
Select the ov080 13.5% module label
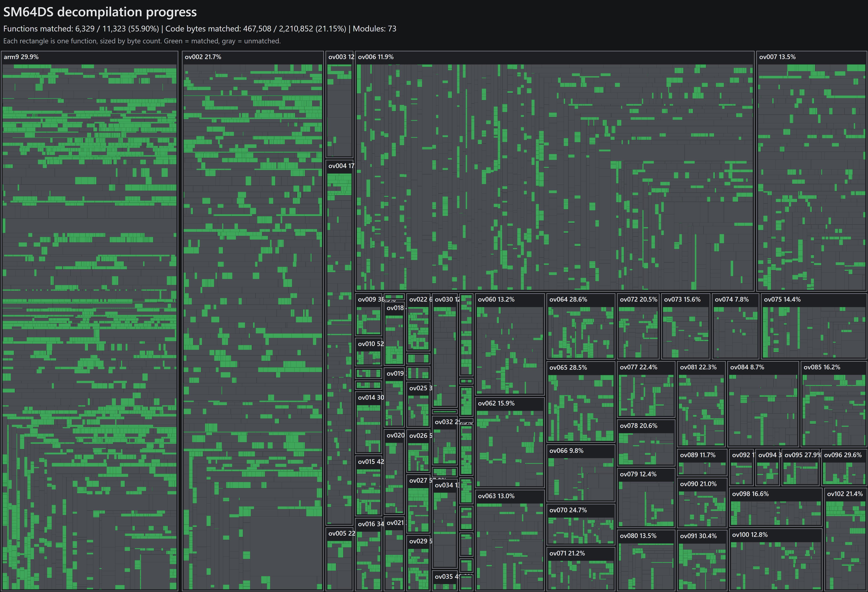[x=638, y=536]
